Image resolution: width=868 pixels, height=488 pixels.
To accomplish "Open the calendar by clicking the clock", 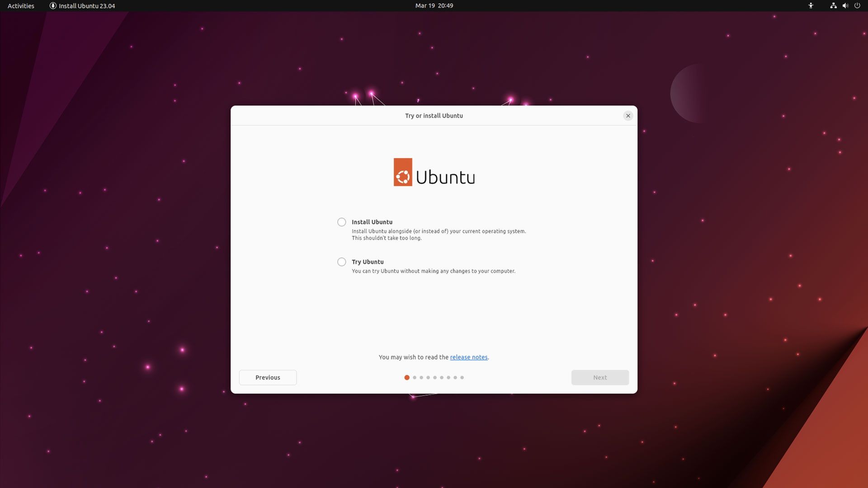I will pyautogui.click(x=434, y=5).
